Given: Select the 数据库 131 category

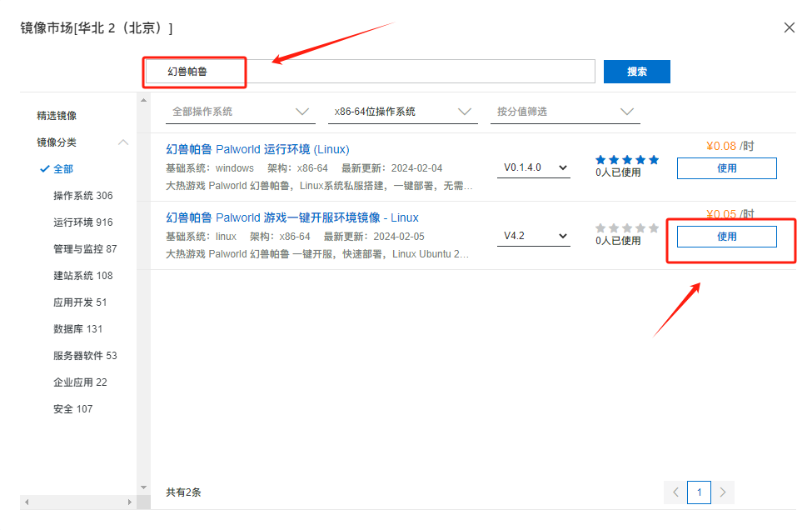Looking at the screenshot, I should pos(77,329).
